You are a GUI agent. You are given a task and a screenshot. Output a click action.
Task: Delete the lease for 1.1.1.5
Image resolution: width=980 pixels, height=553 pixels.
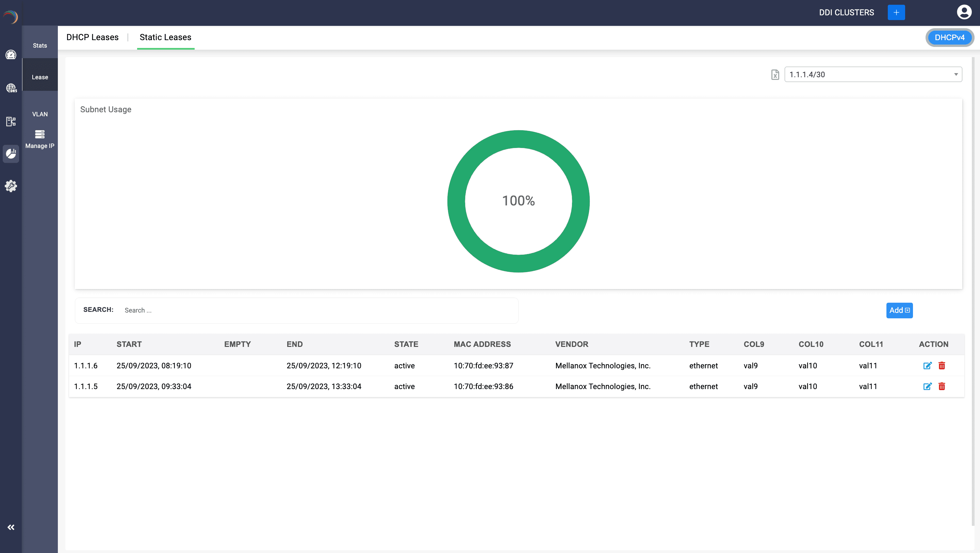[x=942, y=386]
